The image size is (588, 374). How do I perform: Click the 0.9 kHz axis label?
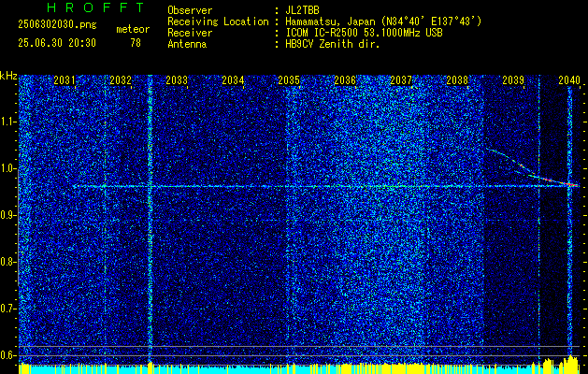pos(7,215)
